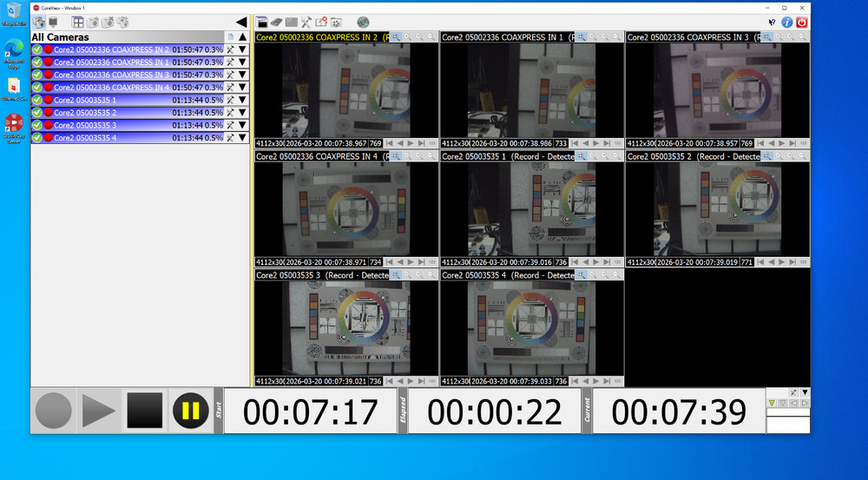Click zoom-fit icon on COAXPRESS IN 1 viewer

click(581, 37)
